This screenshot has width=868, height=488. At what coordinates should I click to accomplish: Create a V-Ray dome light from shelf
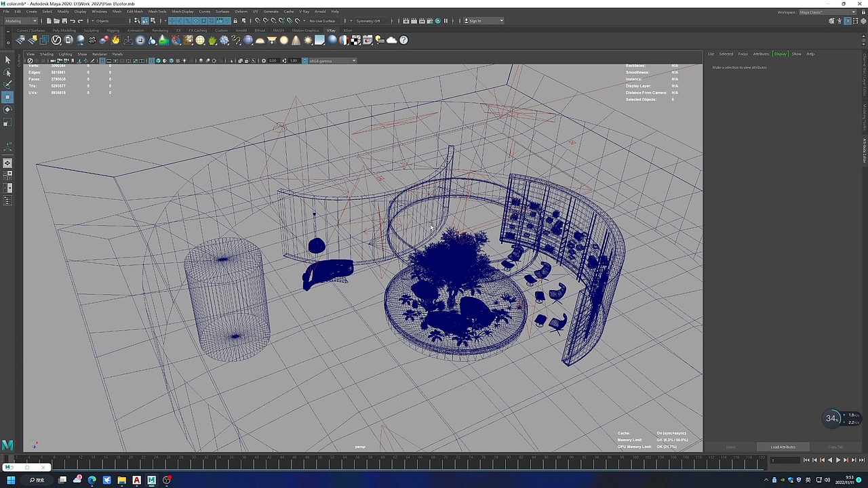[260, 40]
